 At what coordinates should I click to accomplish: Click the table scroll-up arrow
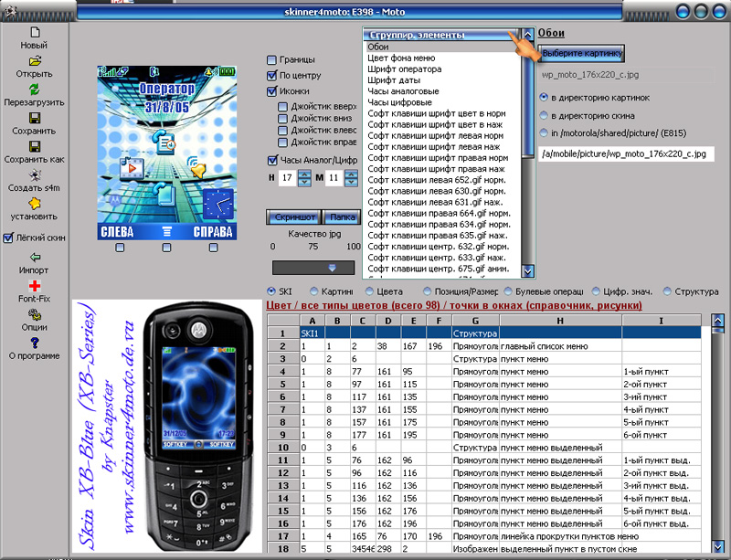point(718,321)
